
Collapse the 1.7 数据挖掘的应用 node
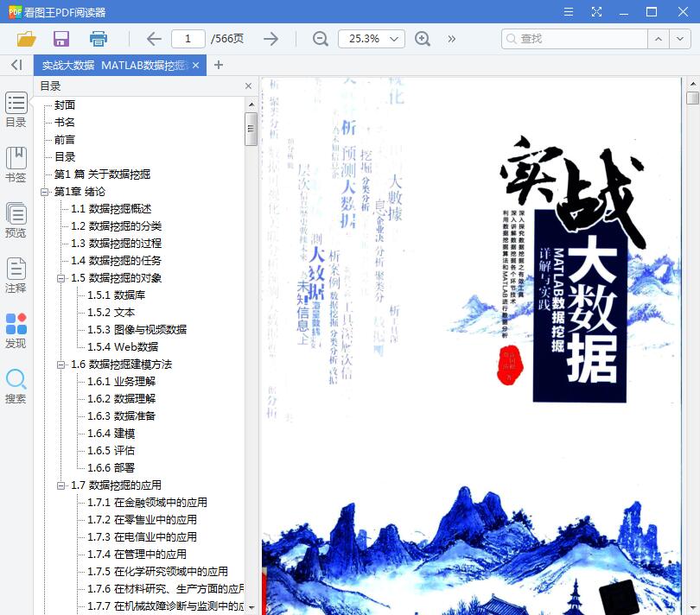pos(60,485)
